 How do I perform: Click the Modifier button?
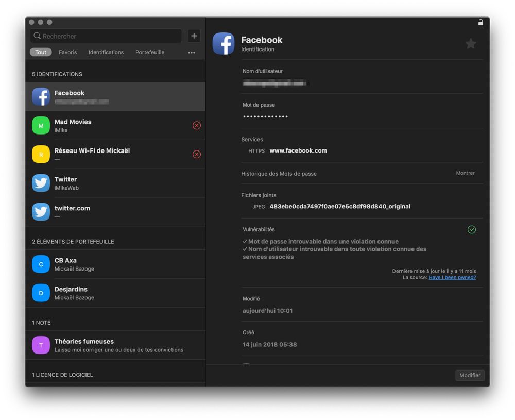pyautogui.click(x=470, y=375)
